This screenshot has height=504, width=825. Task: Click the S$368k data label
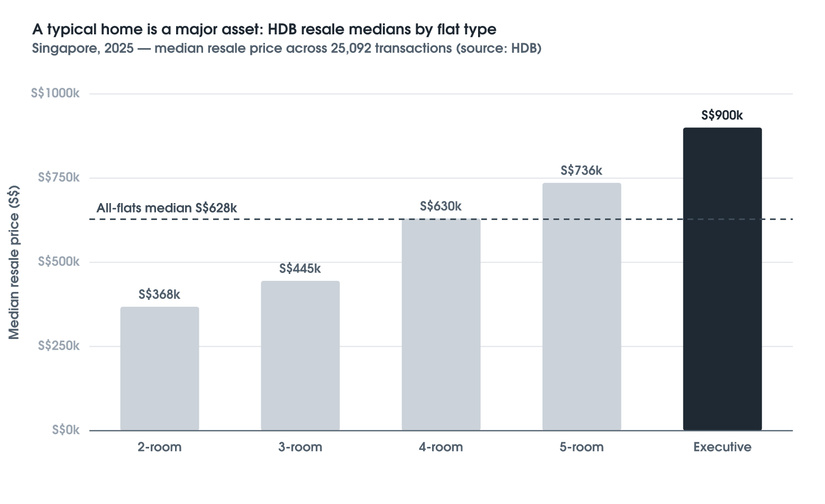160,295
